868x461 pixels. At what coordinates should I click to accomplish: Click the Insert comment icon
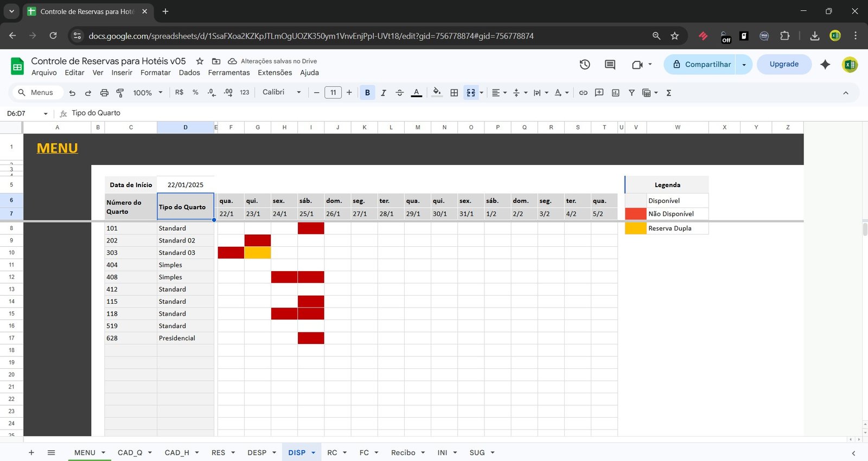599,93
